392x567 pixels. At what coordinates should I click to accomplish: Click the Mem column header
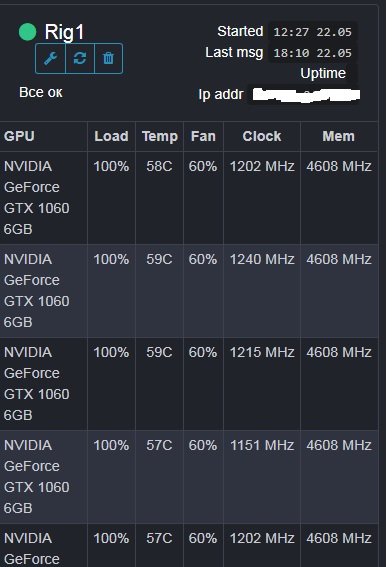click(x=338, y=136)
